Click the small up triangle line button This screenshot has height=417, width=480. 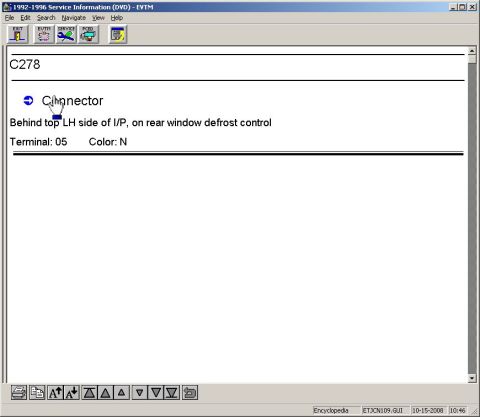[x=122, y=392]
